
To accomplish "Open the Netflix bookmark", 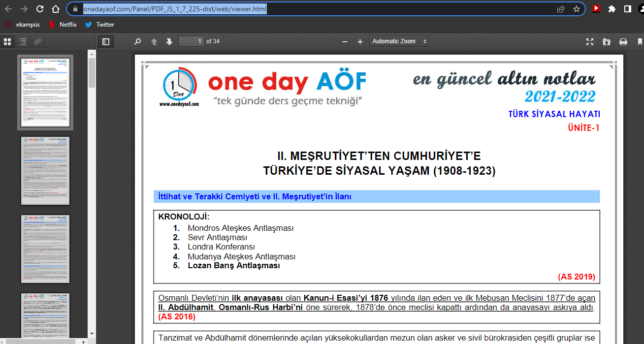I will point(63,25).
